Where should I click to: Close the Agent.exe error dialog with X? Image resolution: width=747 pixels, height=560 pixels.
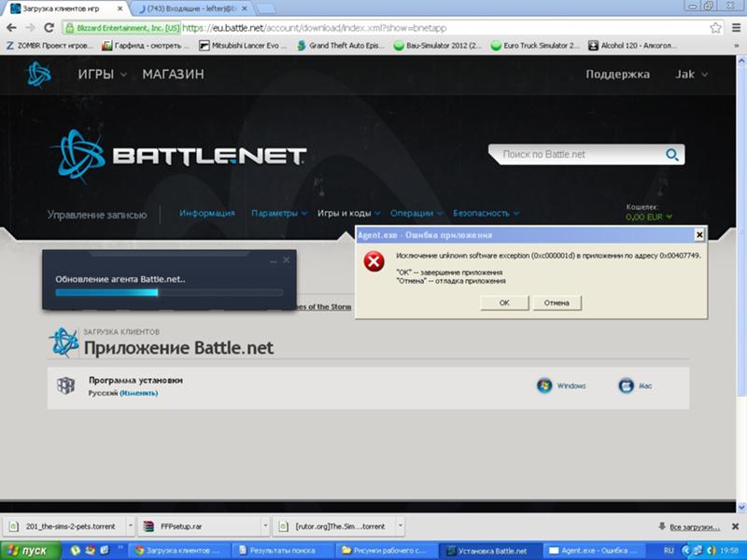[698, 235]
